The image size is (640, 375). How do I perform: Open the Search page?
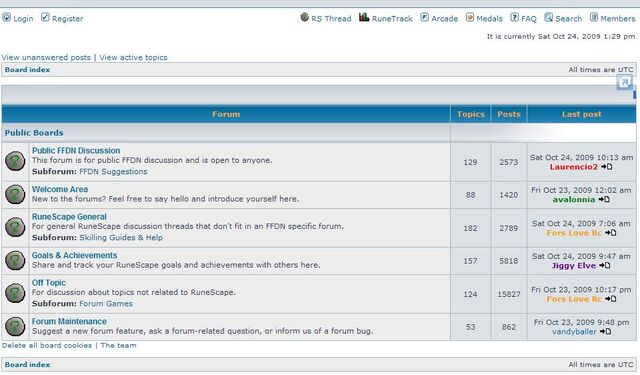(569, 19)
